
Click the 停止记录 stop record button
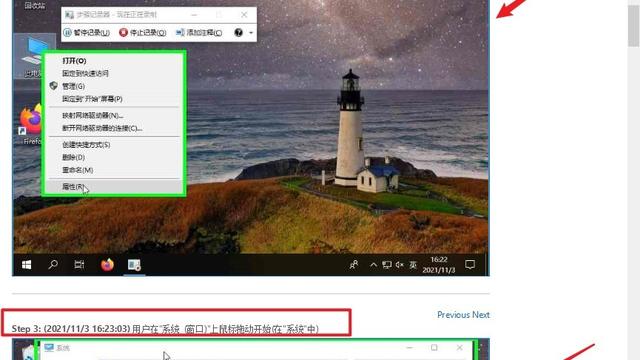(x=142, y=33)
